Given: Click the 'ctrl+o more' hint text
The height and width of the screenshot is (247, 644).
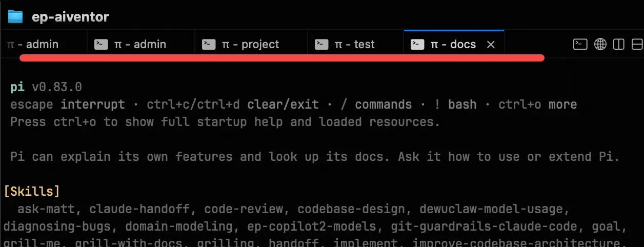Looking at the screenshot, I should [x=538, y=105].
